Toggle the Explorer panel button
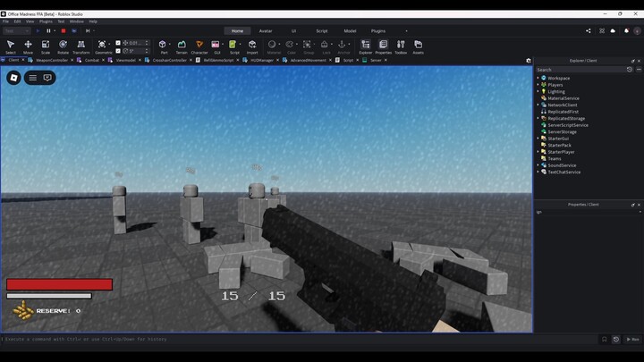Image resolution: width=644 pixels, height=362 pixels. click(366, 46)
